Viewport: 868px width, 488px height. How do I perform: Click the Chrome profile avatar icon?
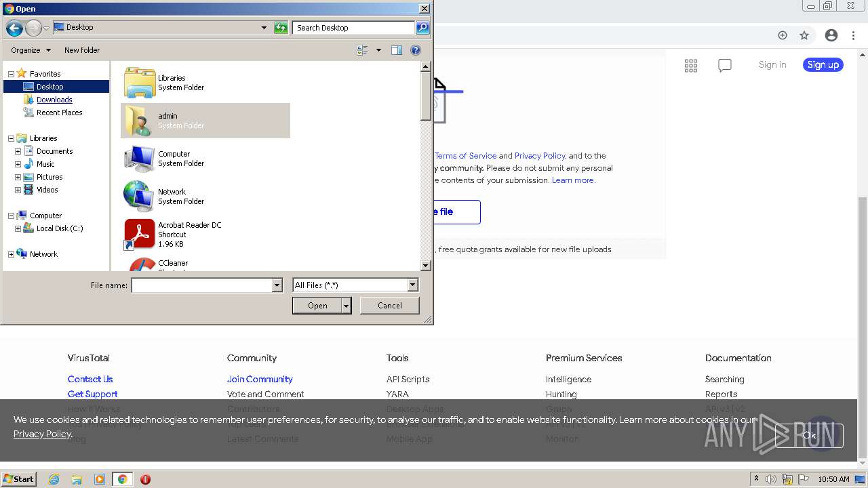click(x=831, y=35)
